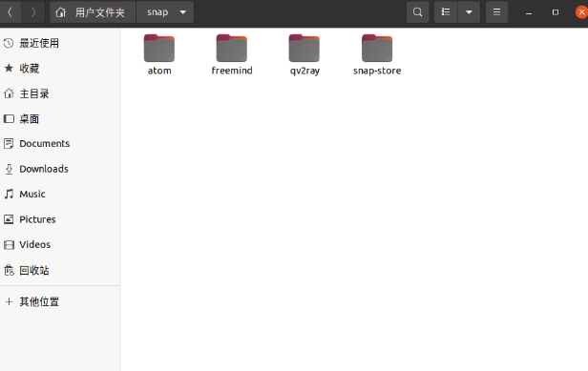Open Downloads in the sidebar
This screenshot has width=588, height=371.
pyautogui.click(x=60, y=169)
